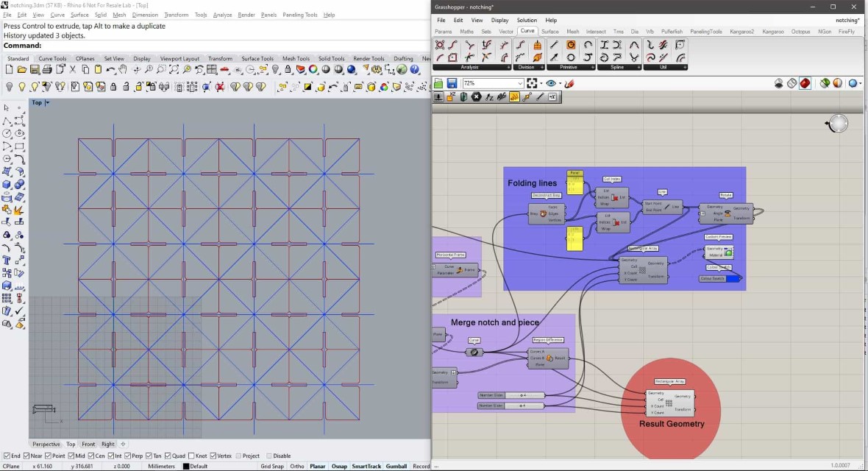Open the Curve menu in Rhino menu bar
868x471 pixels.
tap(57, 15)
